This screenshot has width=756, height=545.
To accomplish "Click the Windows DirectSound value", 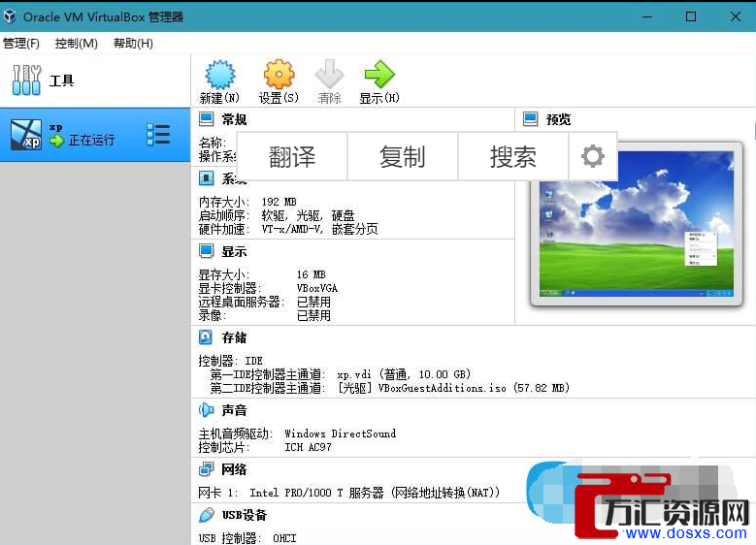I will point(341,433).
